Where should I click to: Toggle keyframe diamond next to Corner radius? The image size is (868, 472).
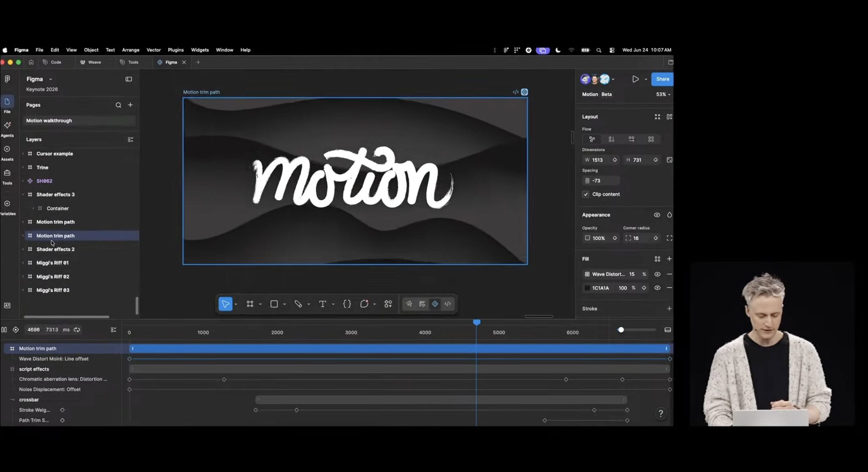pyautogui.click(x=656, y=238)
